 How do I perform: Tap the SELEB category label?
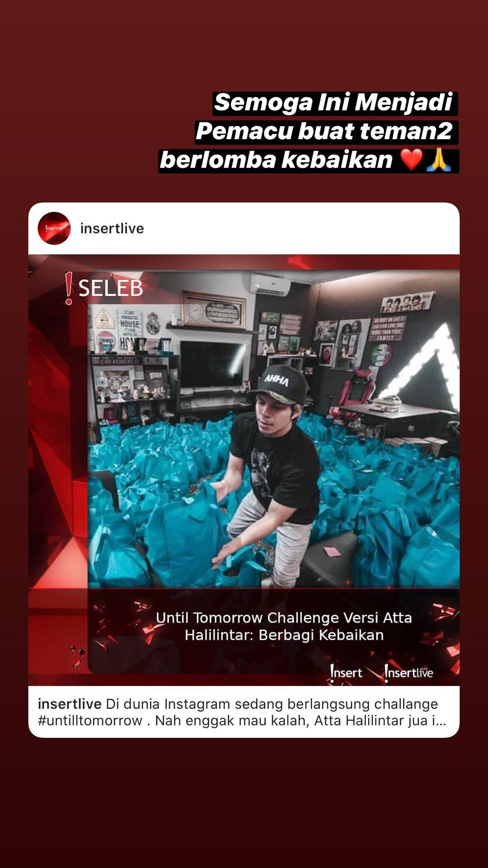(x=111, y=288)
